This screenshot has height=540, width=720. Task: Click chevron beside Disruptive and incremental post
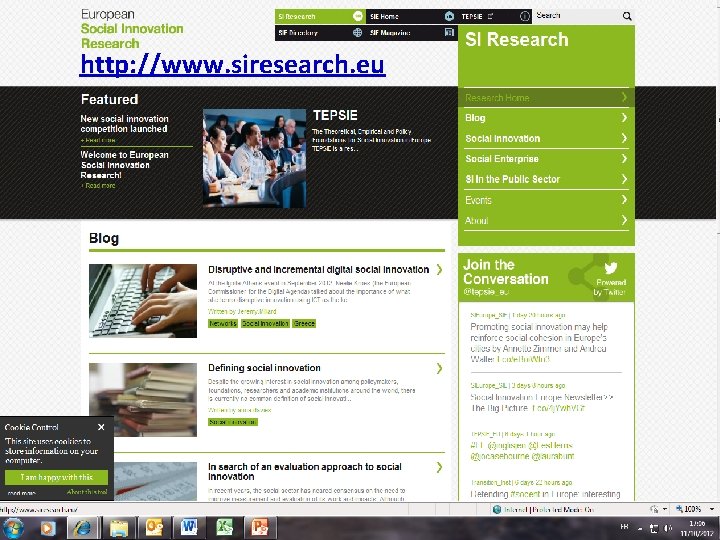(x=439, y=270)
